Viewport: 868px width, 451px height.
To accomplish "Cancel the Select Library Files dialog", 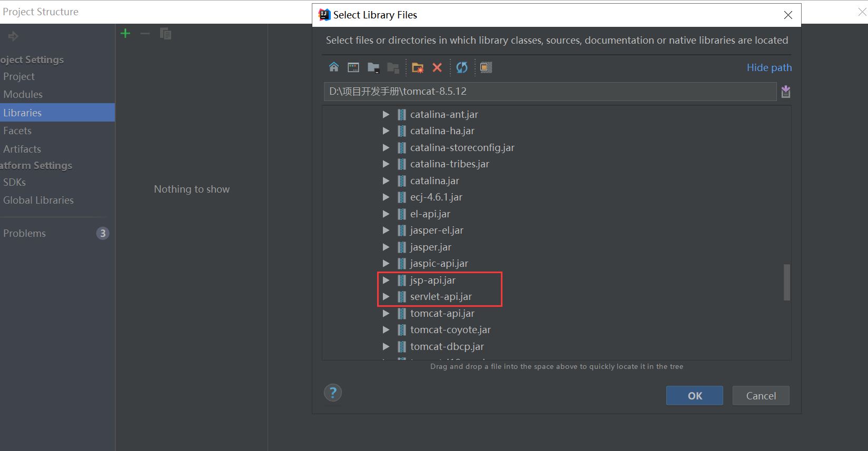I will coord(761,396).
